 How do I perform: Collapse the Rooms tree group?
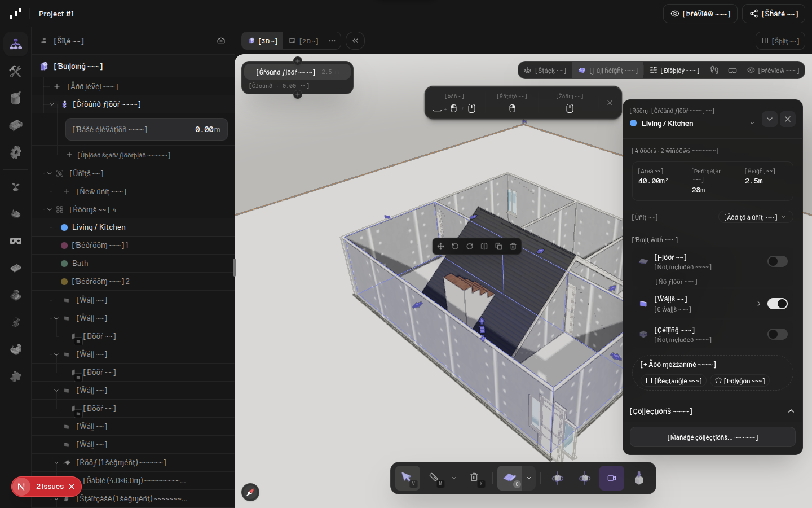click(50, 209)
